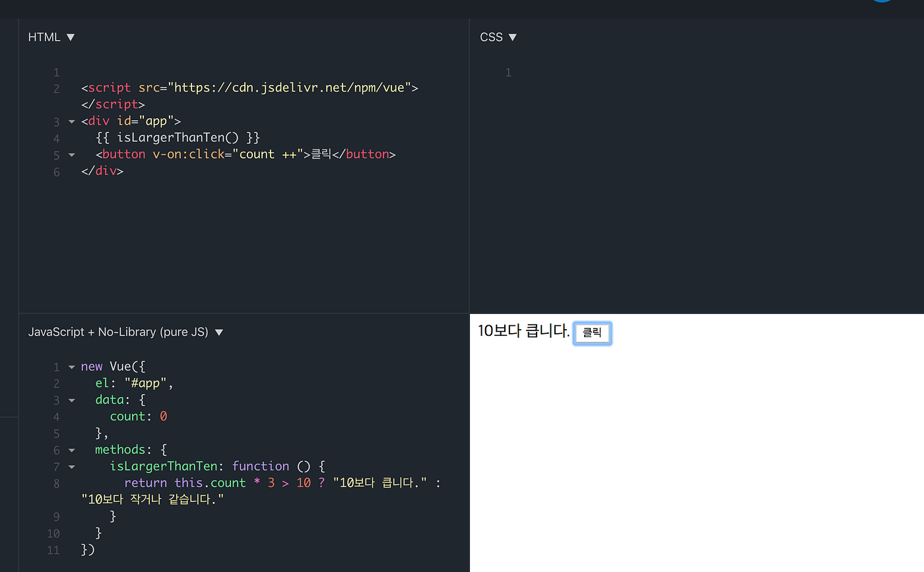Click the divider between HTML and CSS panels
Screen dimensions: 924x572
click(469, 166)
